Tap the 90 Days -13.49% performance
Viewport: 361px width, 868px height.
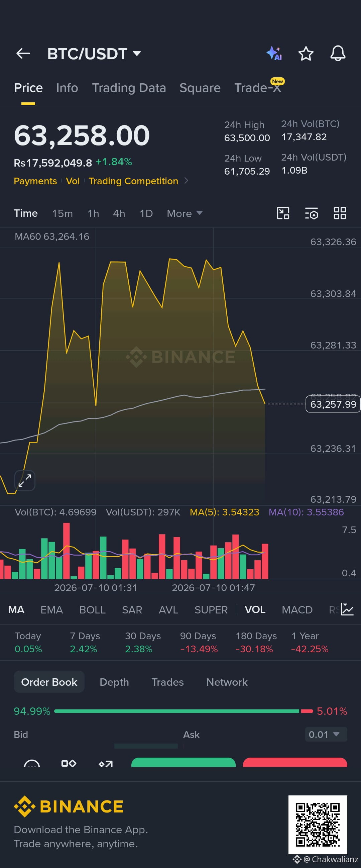coord(199,642)
